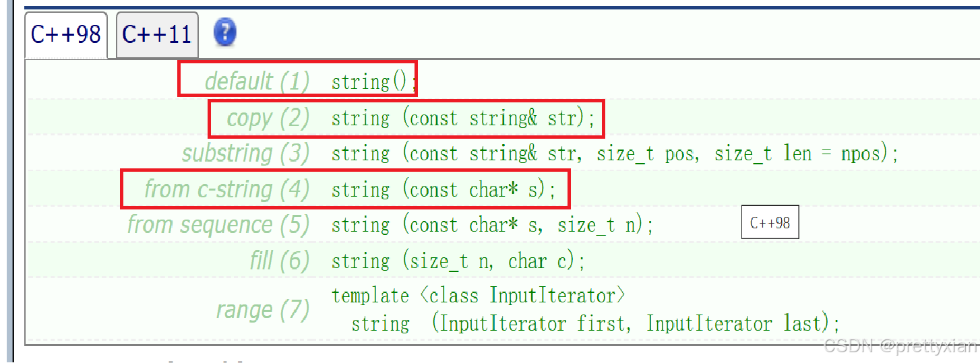
Task: Select the substring (3) label
Action: 246,154
